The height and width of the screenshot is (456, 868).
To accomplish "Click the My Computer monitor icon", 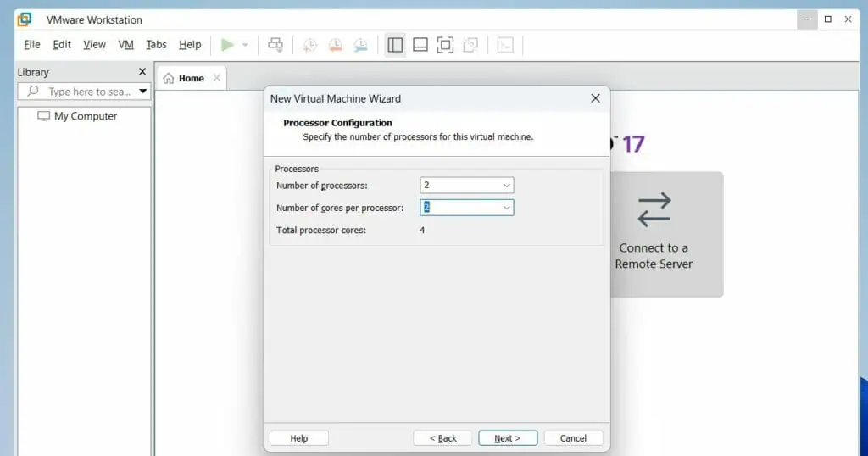I will 43,115.
